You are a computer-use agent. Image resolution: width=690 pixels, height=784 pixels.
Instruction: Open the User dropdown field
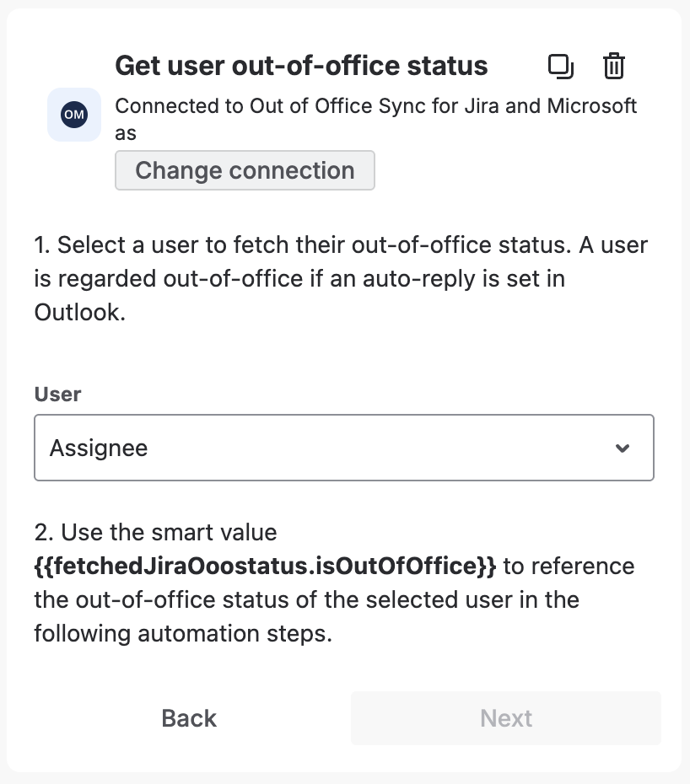click(x=343, y=448)
